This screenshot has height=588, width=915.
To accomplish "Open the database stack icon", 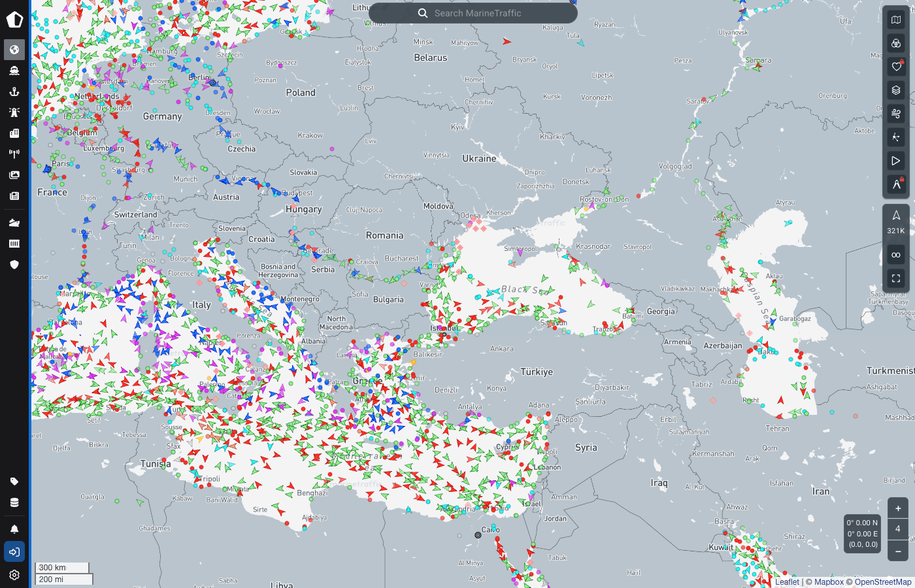I will (x=14, y=502).
